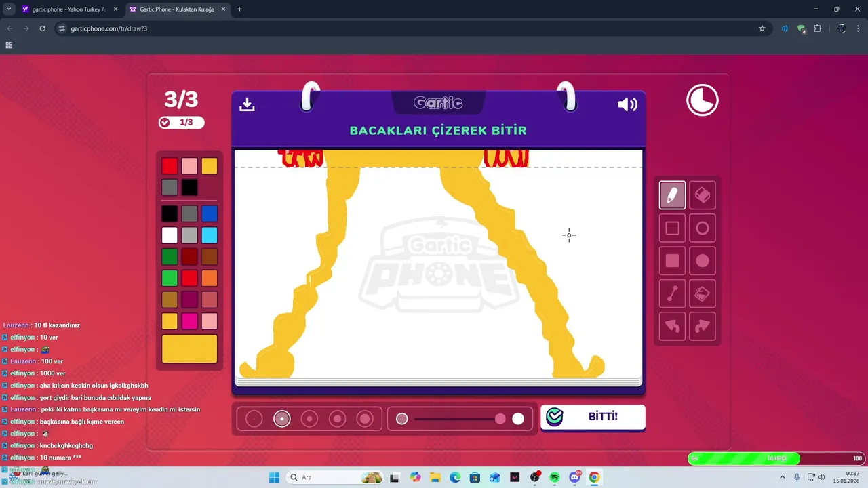The image size is (868, 488).
Task: Pick the cyan palette color
Action: click(210, 235)
